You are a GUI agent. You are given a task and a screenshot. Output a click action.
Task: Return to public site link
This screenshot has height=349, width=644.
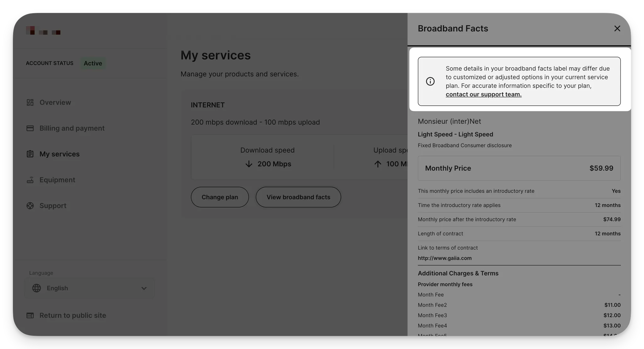pos(73,316)
